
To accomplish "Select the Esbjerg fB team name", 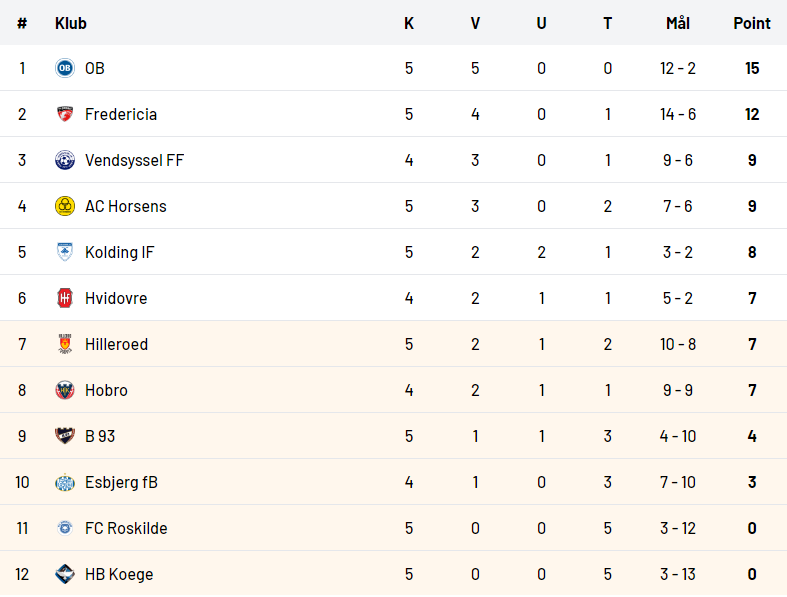I will pos(121,482).
